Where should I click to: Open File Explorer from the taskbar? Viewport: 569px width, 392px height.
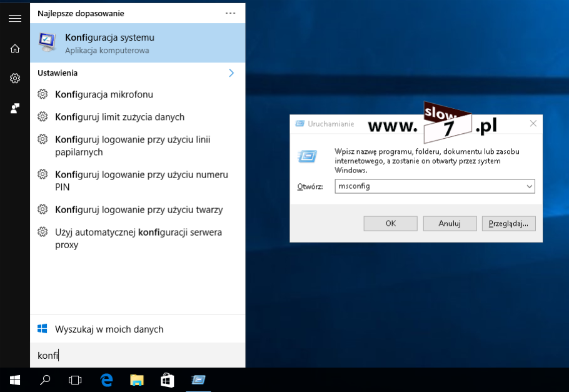[x=137, y=380]
